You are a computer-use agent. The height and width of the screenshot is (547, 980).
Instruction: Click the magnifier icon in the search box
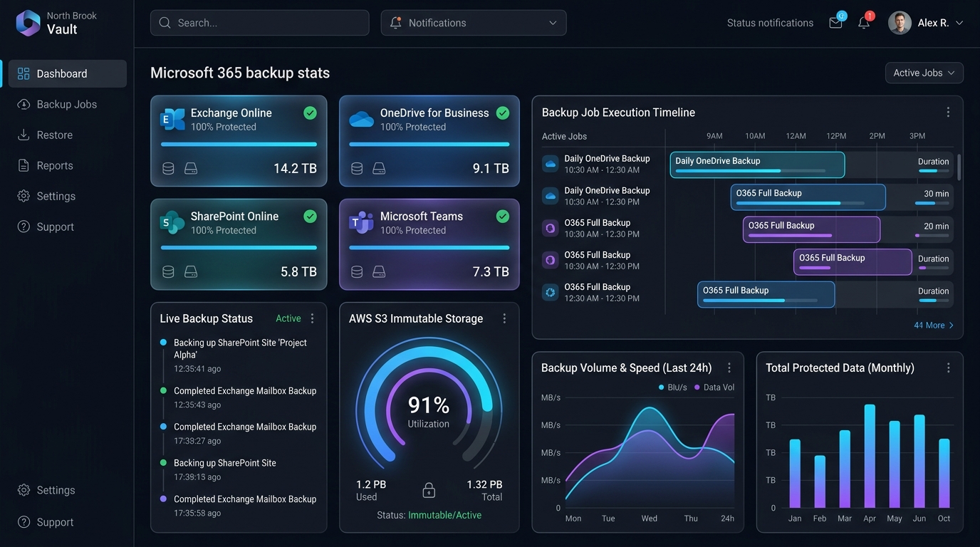point(165,23)
